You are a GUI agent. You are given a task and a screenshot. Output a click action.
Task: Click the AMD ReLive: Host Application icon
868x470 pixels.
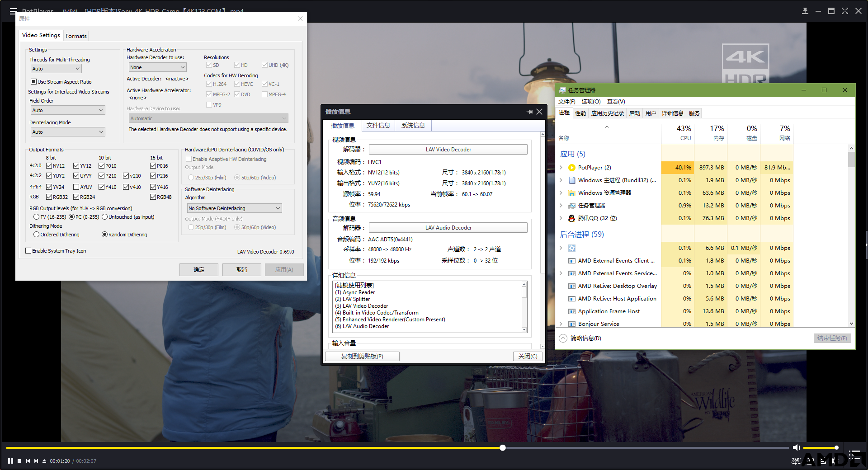(x=572, y=299)
